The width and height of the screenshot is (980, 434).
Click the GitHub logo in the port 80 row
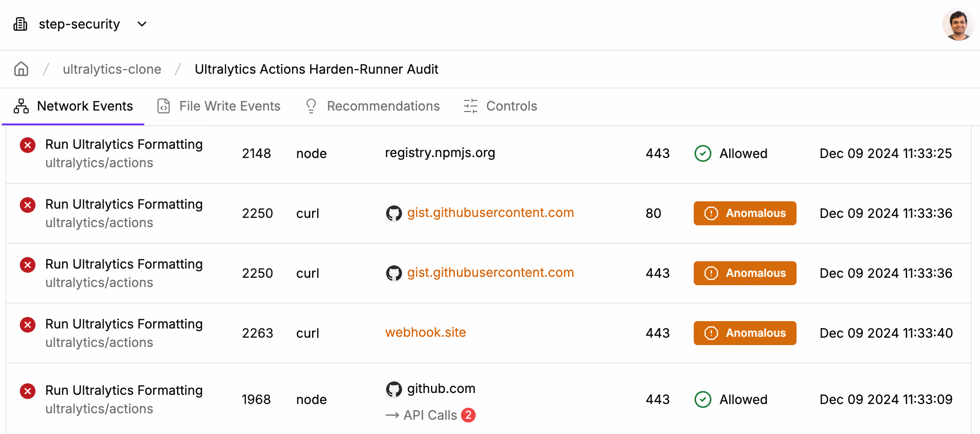pos(394,213)
